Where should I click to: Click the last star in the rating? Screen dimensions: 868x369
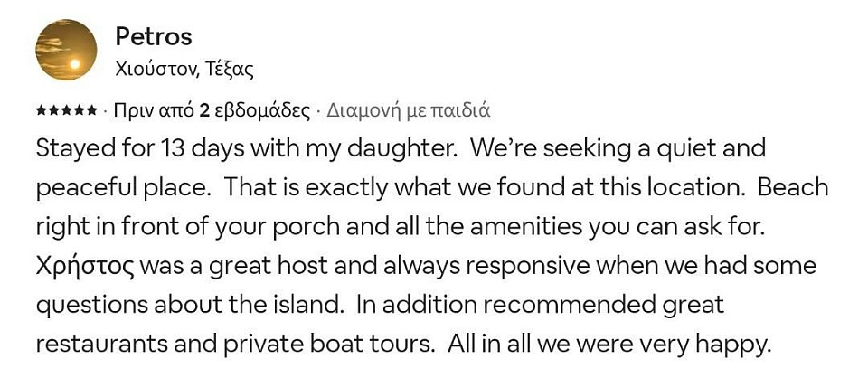[91, 111]
